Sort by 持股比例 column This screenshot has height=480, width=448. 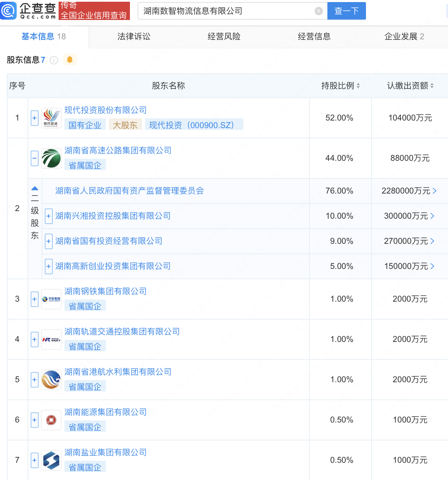[358, 86]
